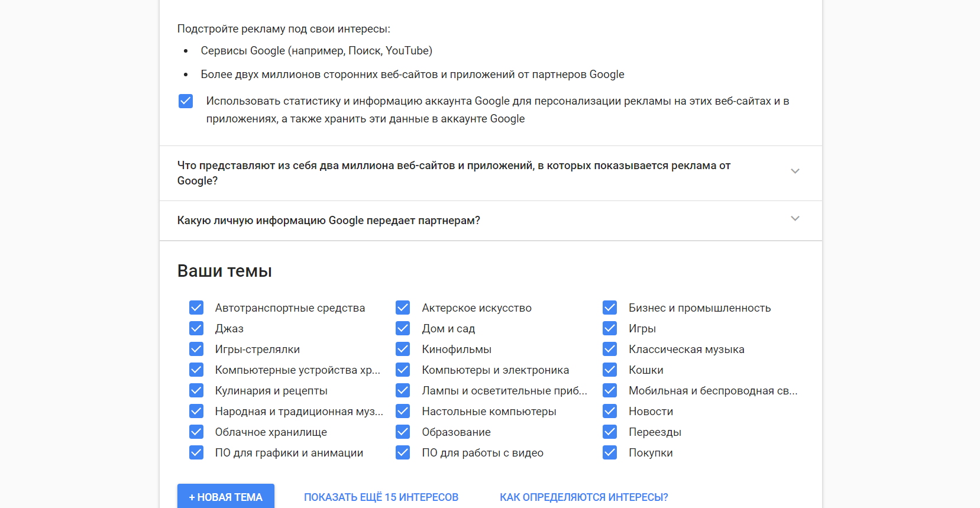Toggle 'Дом и сад' checkbox
This screenshot has width=980, height=508.
point(403,328)
